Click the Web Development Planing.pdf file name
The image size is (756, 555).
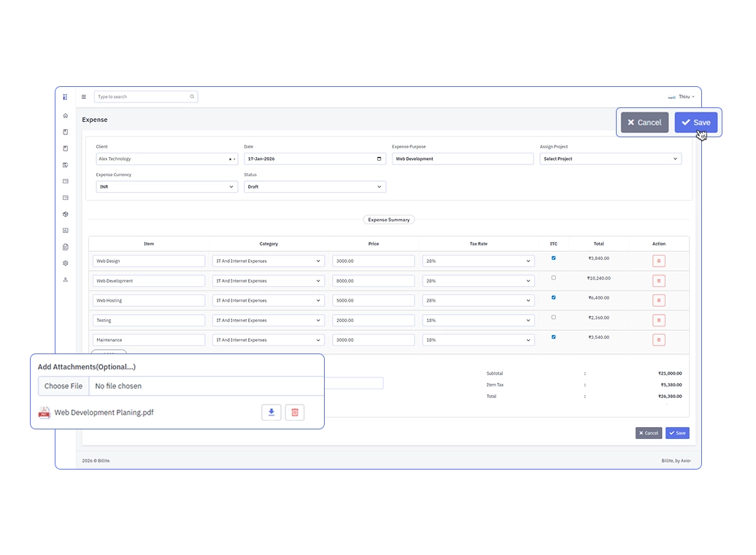(104, 413)
